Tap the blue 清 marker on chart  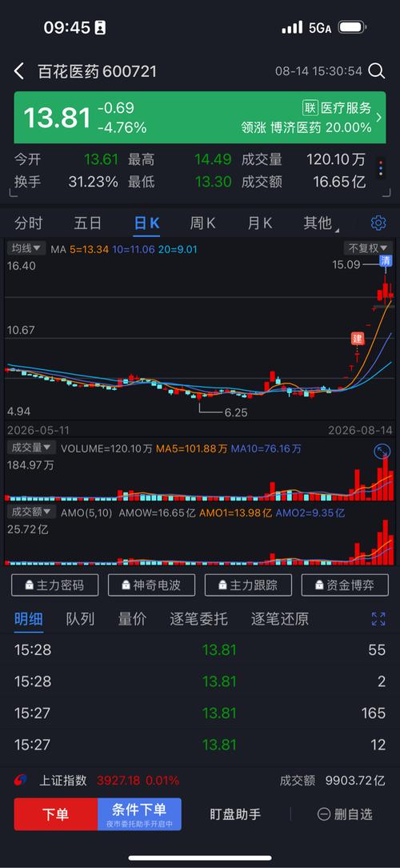click(x=386, y=260)
